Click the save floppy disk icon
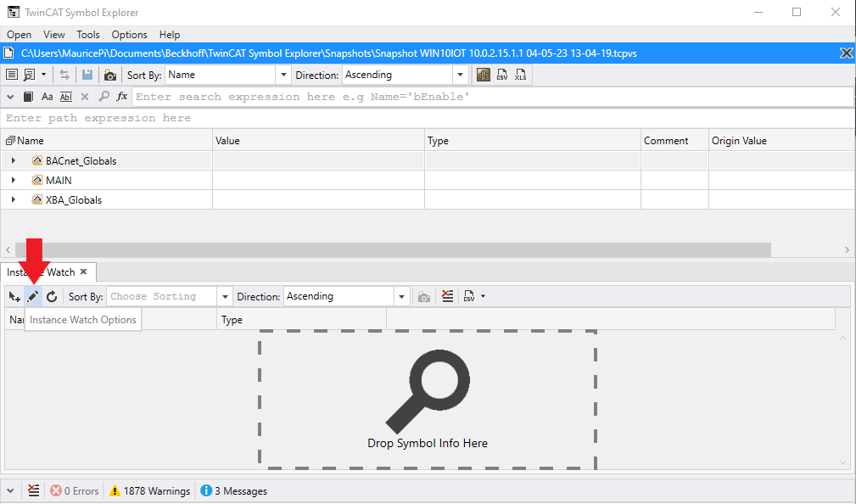Image resolution: width=856 pixels, height=504 pixels. pos(87,75)
